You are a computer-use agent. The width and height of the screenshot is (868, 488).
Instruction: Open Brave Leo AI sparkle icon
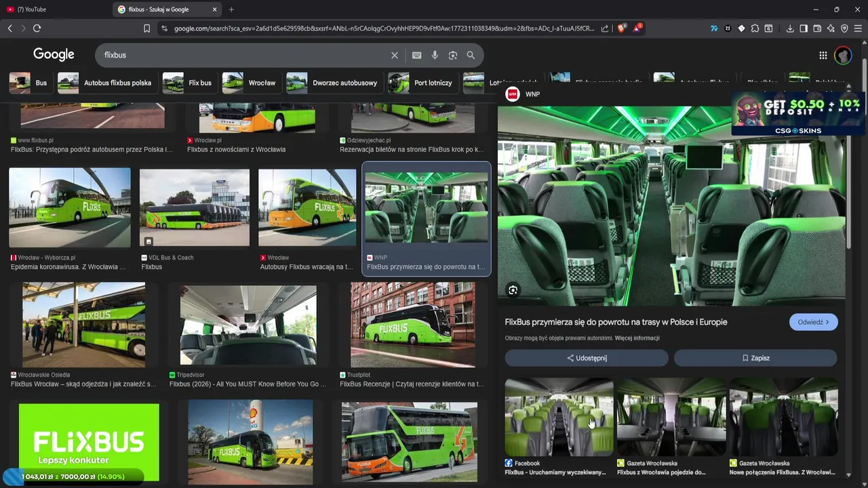pos(831,28)
